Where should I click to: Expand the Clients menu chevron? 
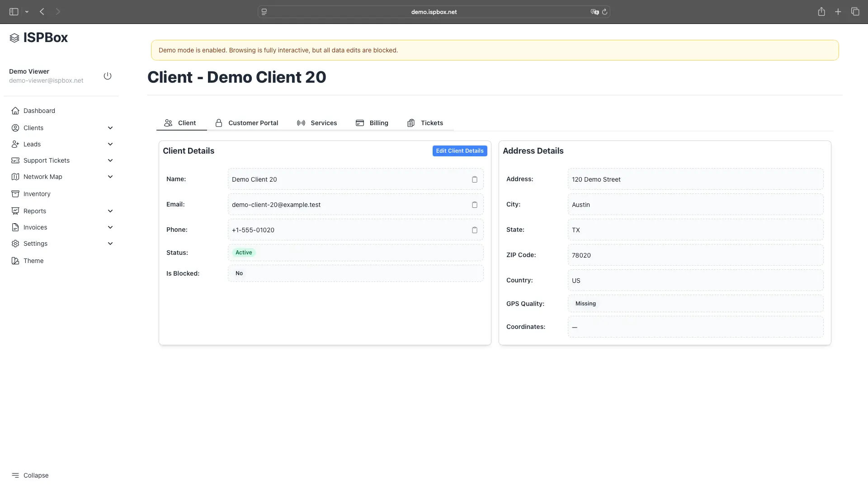point(110,128)
